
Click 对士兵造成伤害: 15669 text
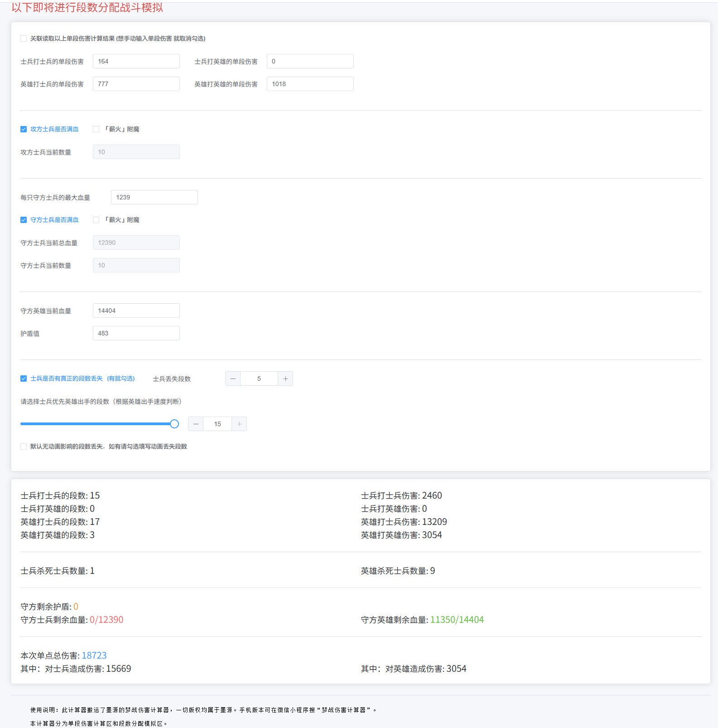click(88, 669)
